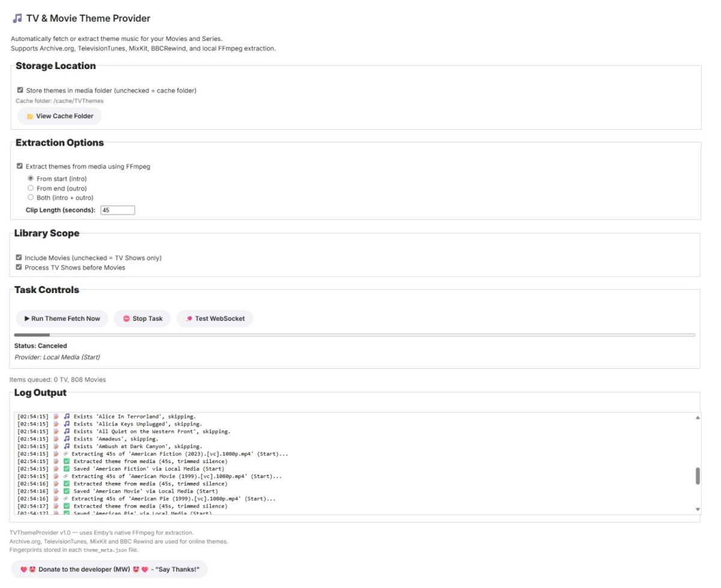Select From end (outro) extraction
This screenshot has height=588, width=721.
coord(31,188)
